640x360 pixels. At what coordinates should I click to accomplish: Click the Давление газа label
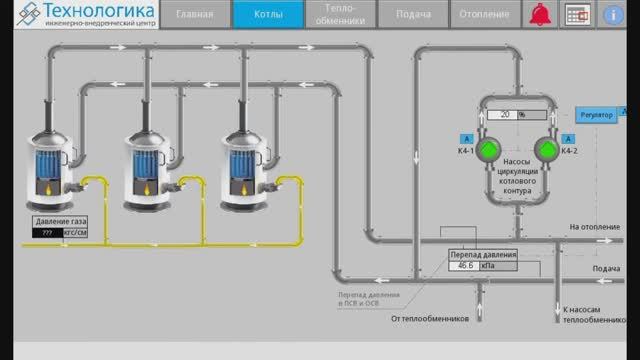pyautogui.click(x=60, y=222)
